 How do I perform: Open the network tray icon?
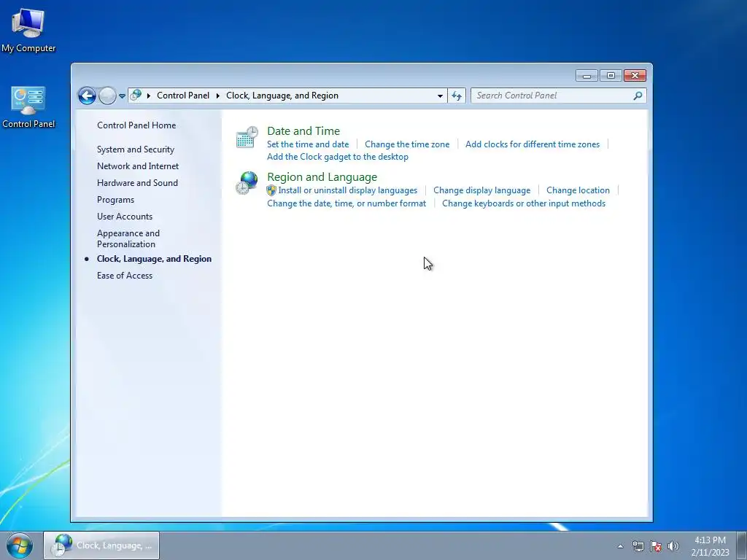(638, 546)
